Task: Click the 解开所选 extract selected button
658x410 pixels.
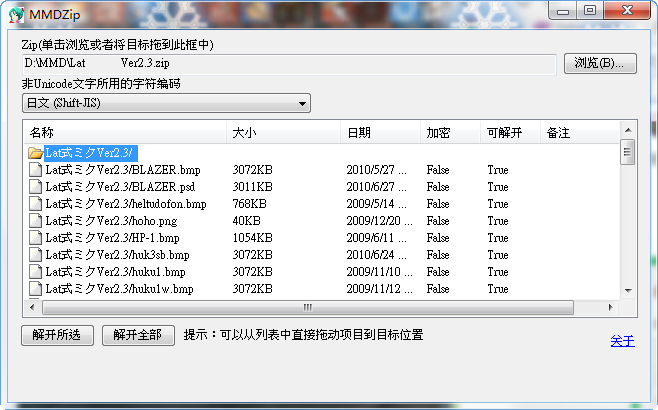Action: coord(57,335)
